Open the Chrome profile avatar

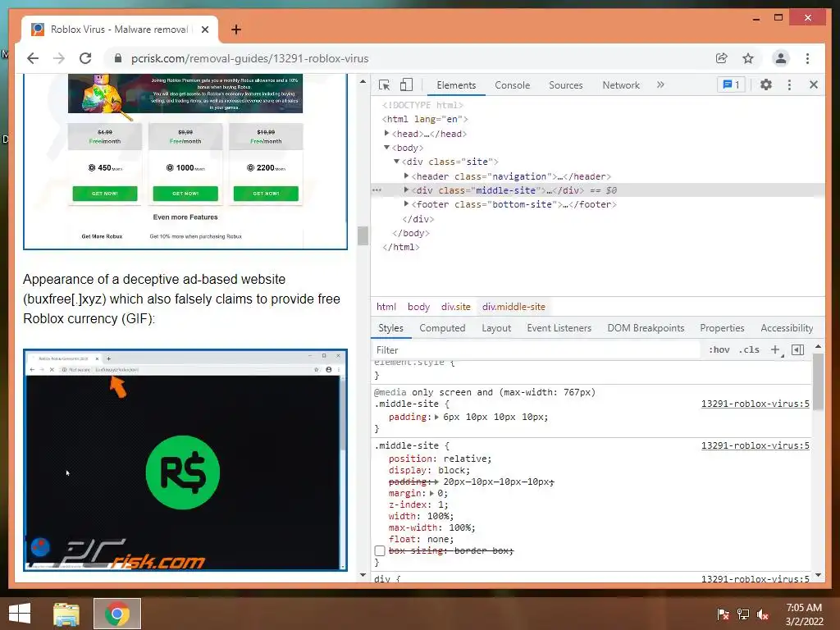[781, 58]
